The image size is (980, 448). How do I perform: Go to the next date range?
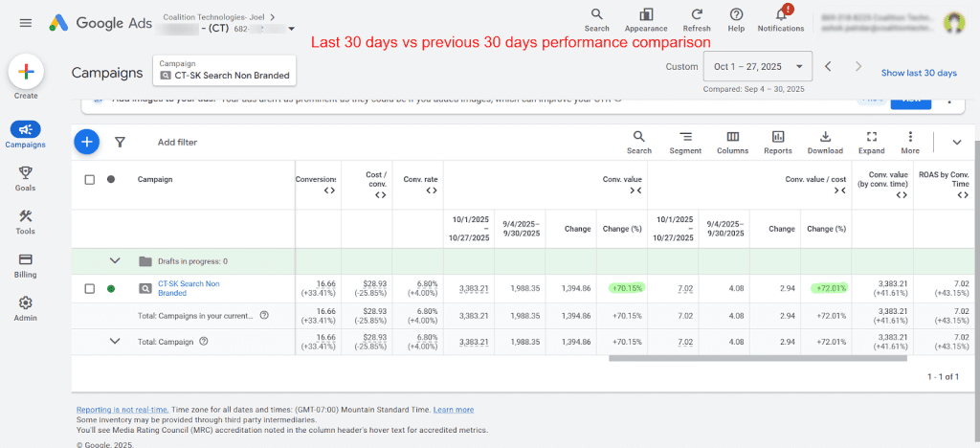click(x=858, y=66)
